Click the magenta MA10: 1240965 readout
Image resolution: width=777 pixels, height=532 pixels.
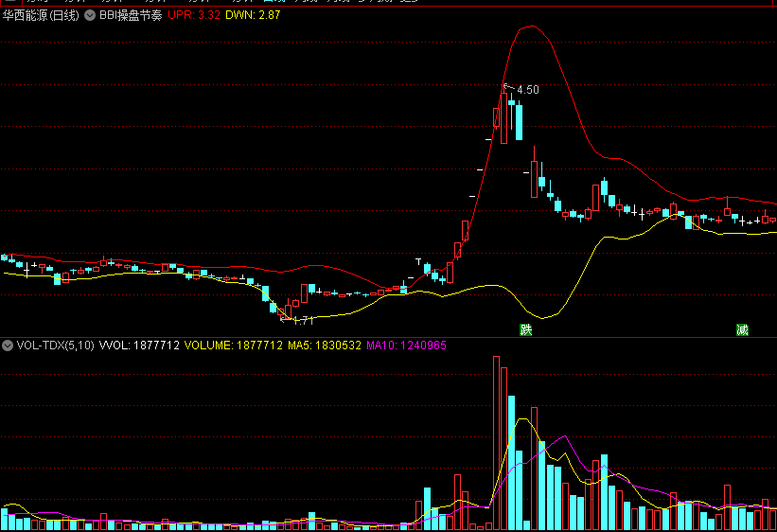[406, 346]
